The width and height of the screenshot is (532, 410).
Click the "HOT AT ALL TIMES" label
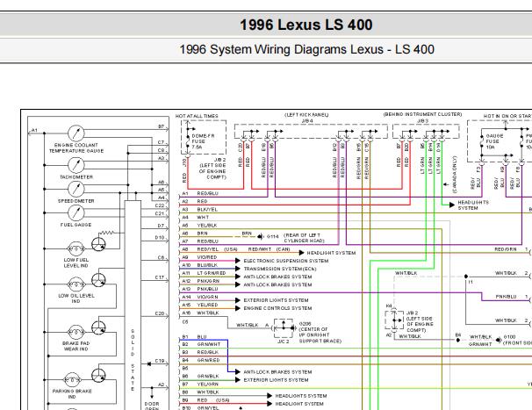197,116
